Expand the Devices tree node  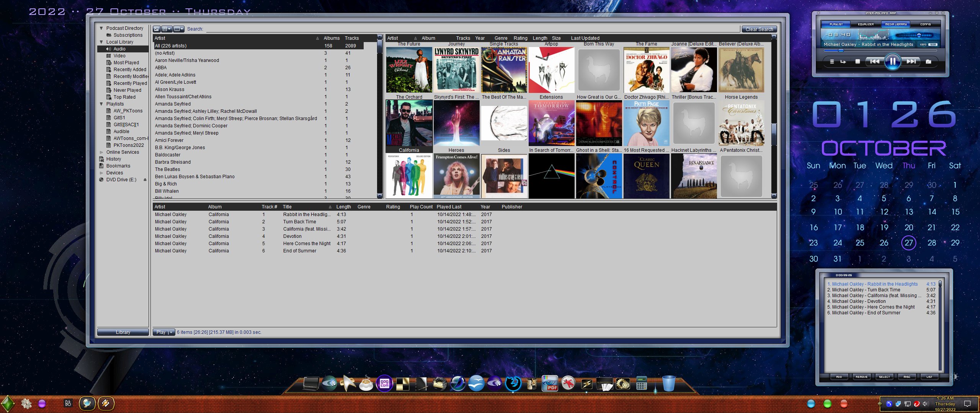[x=101, y=172]
